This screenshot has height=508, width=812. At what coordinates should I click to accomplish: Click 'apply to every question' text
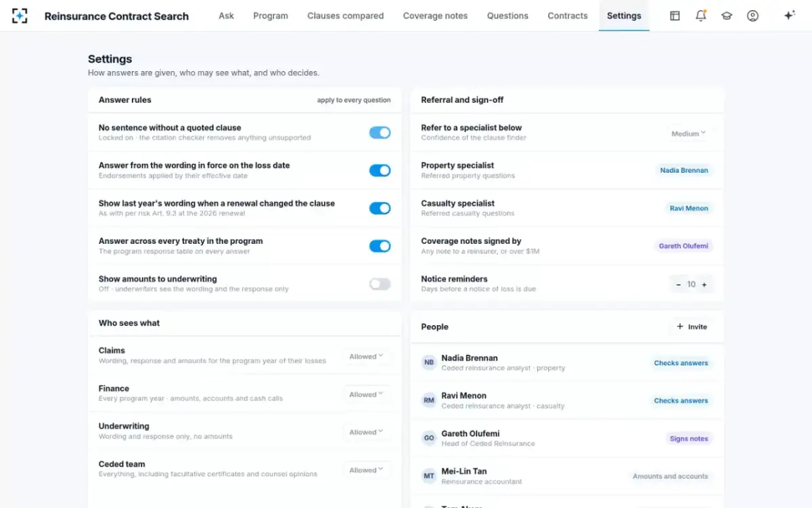(x=354, y=100)
